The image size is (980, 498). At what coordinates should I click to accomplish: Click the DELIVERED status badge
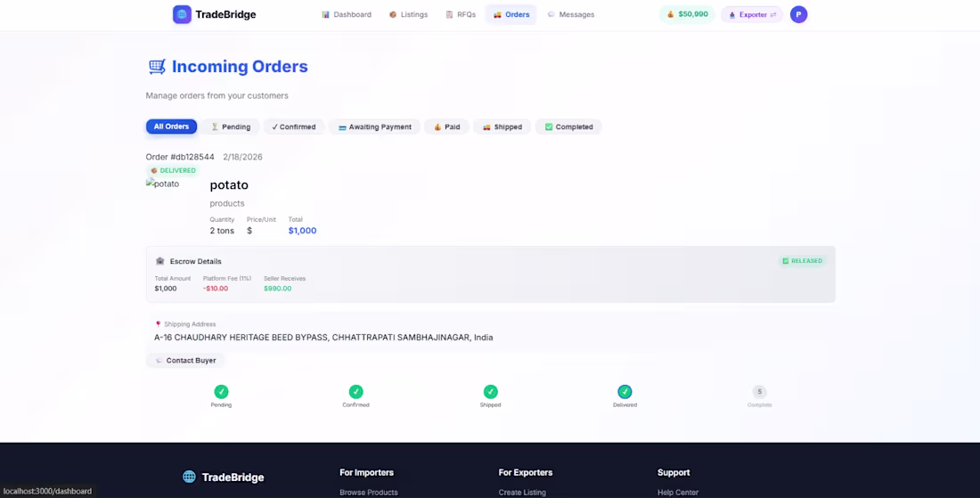tap(173, 170)
